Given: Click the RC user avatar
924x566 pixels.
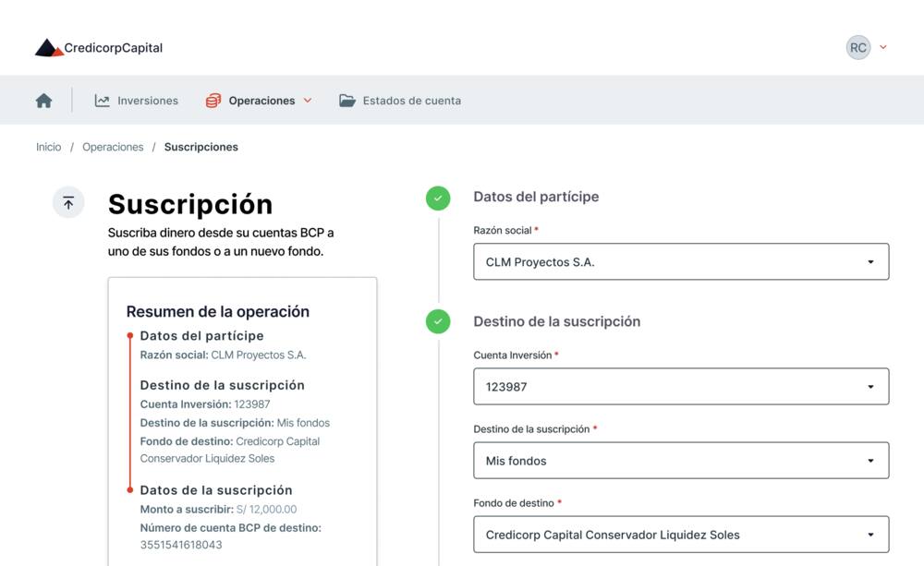Looking at the screenshot, I should [x=858, y=48].
